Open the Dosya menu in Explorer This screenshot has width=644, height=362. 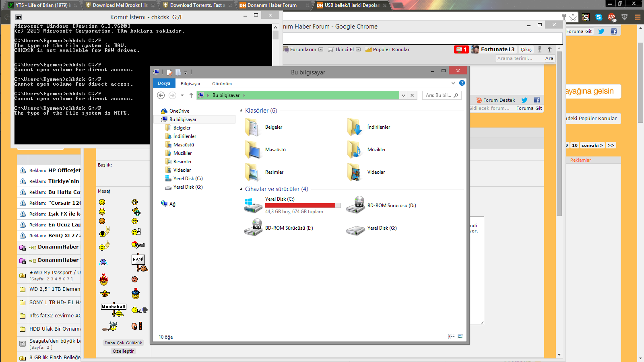[164, 83]
